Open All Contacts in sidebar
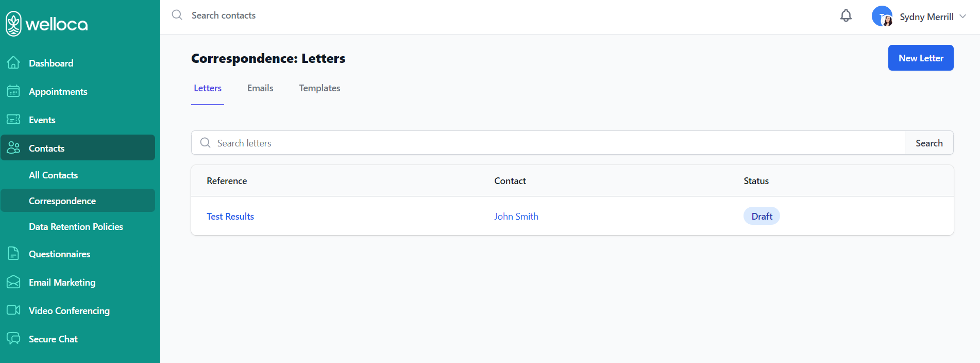This screenshot has height=363, width=980. pos(53,175)
